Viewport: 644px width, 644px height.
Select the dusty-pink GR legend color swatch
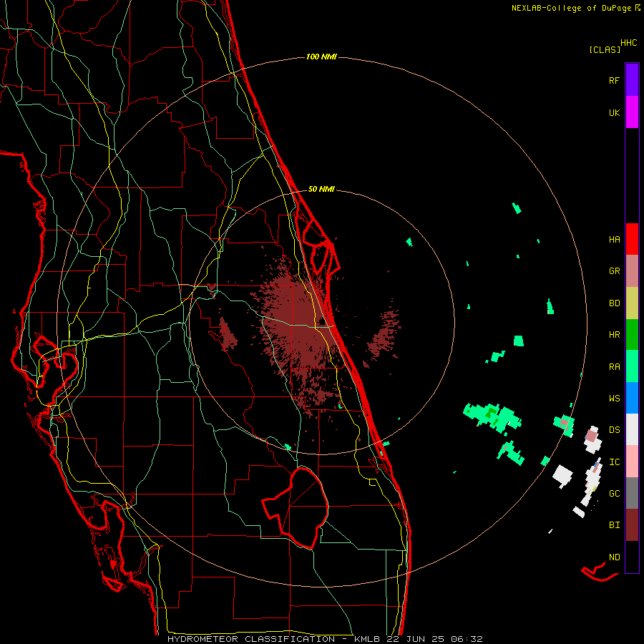[x=632, y=271]
